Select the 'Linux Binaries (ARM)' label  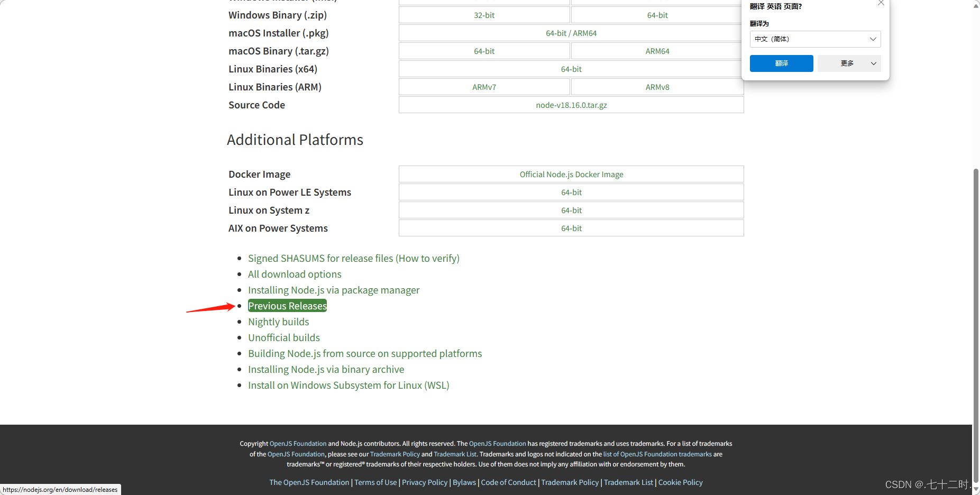tap(275, 87)
